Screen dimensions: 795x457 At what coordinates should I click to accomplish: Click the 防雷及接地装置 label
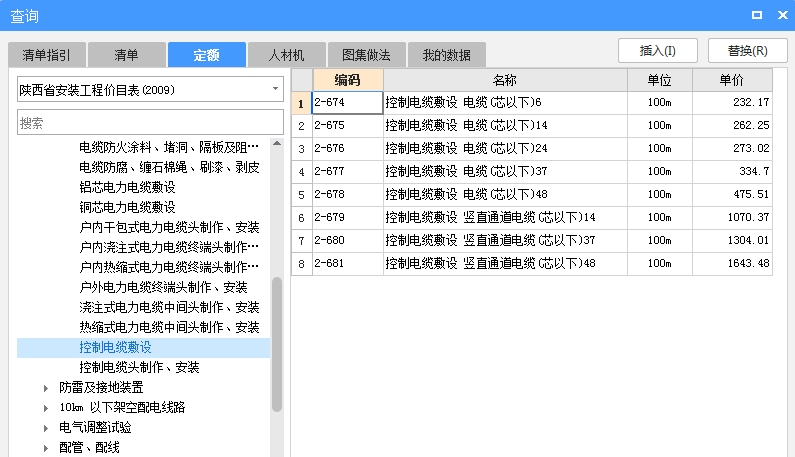[101, 388]
